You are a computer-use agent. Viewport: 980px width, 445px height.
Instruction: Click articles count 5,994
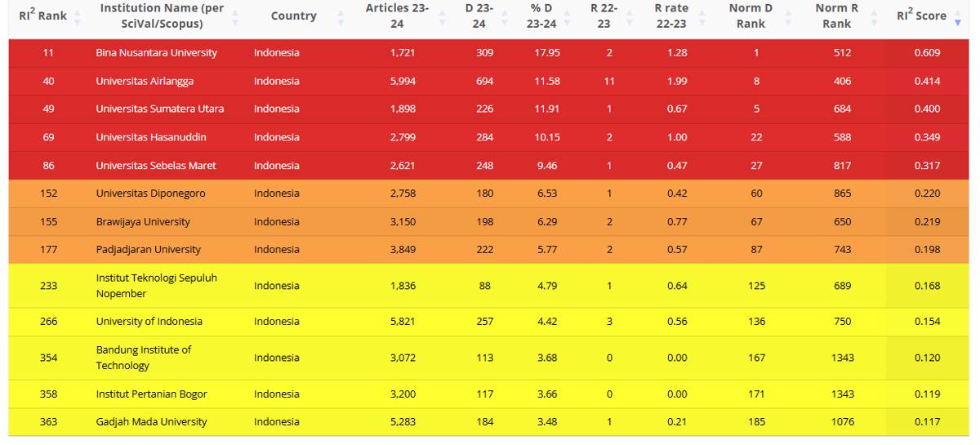pyautogui.click(x=403, y=81)
